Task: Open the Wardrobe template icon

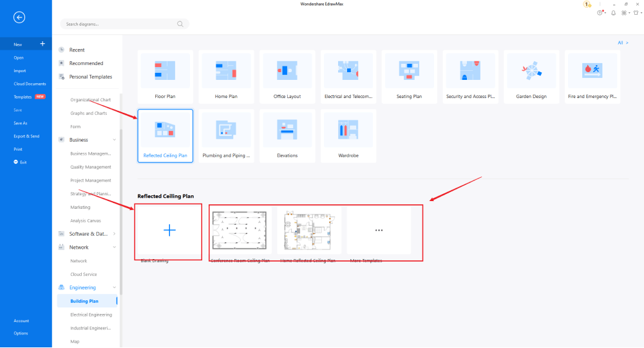Action: 348,130
